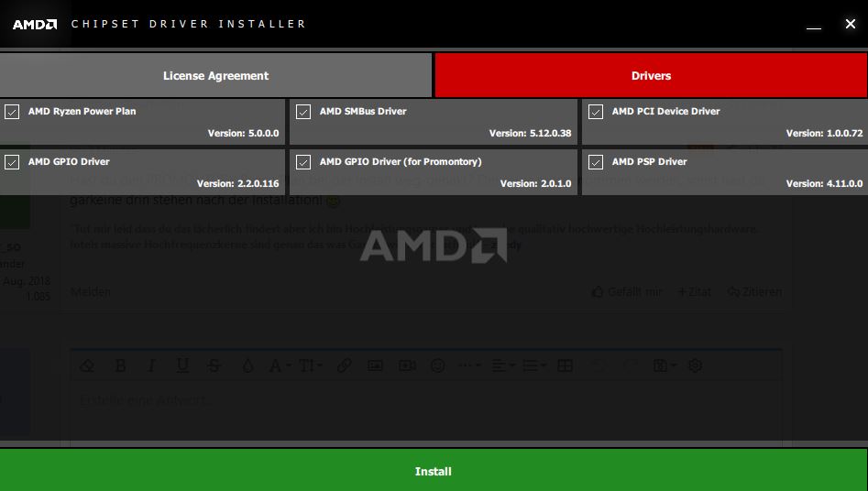Viewport: 868px width, 491px height.
Task: Open text alignment dropdown in background editor
Action: 503,366
